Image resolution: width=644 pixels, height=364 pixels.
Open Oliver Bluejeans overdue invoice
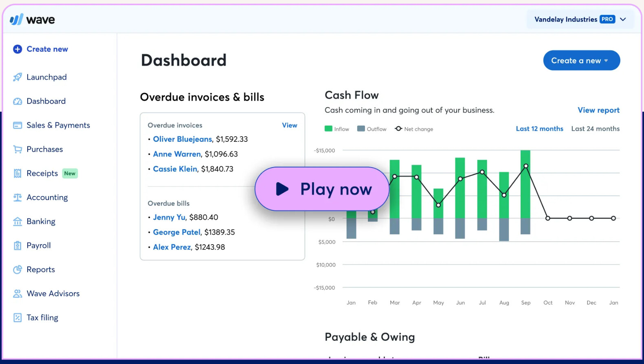[182, 139]
